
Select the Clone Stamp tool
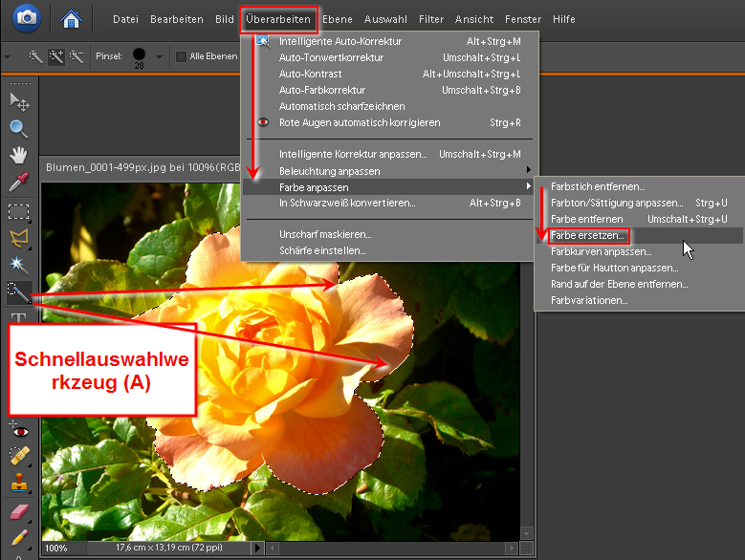[18, 484]
